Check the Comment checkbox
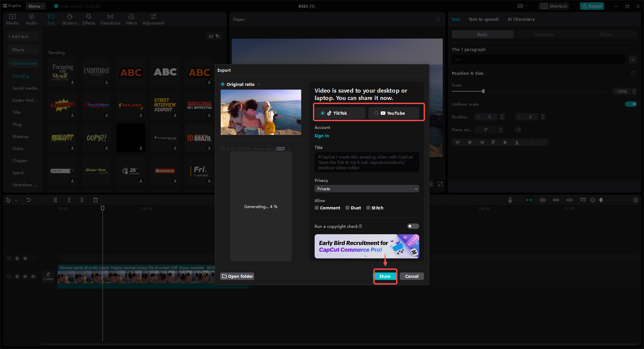Screen dimensions: 644x349 tap(317, 208)
